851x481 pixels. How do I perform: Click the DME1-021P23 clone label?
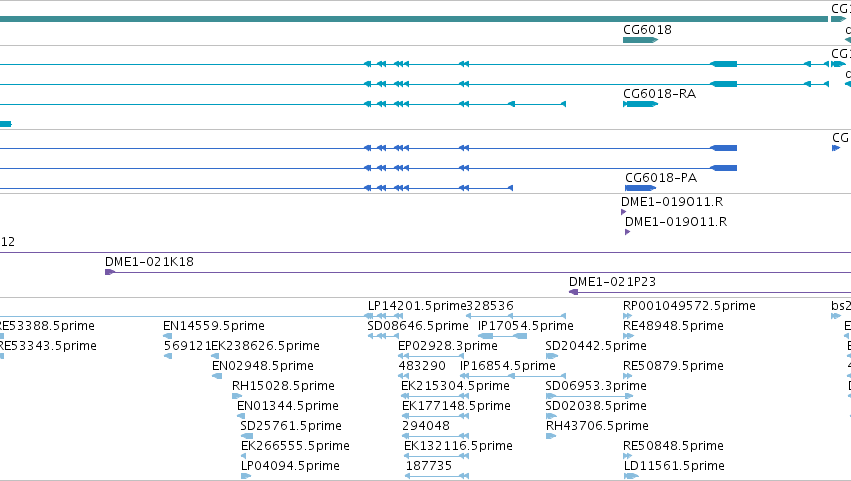(612, 282)
